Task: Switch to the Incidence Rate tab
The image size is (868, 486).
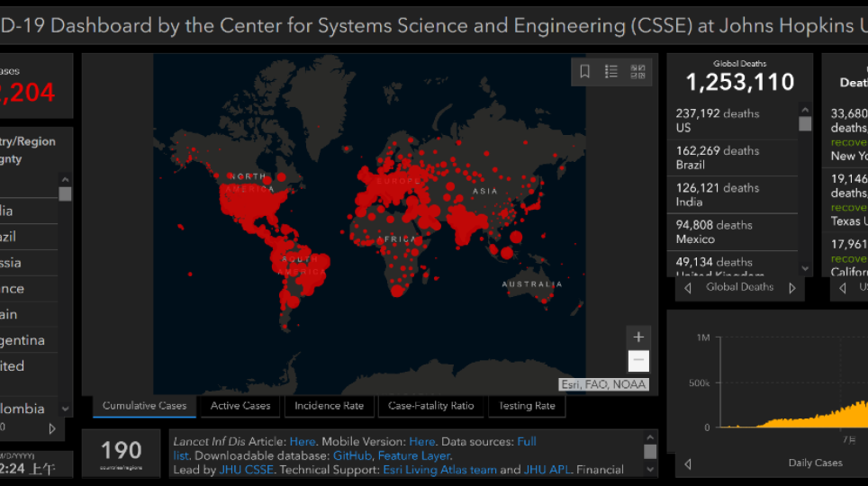Action: [329, 406]
